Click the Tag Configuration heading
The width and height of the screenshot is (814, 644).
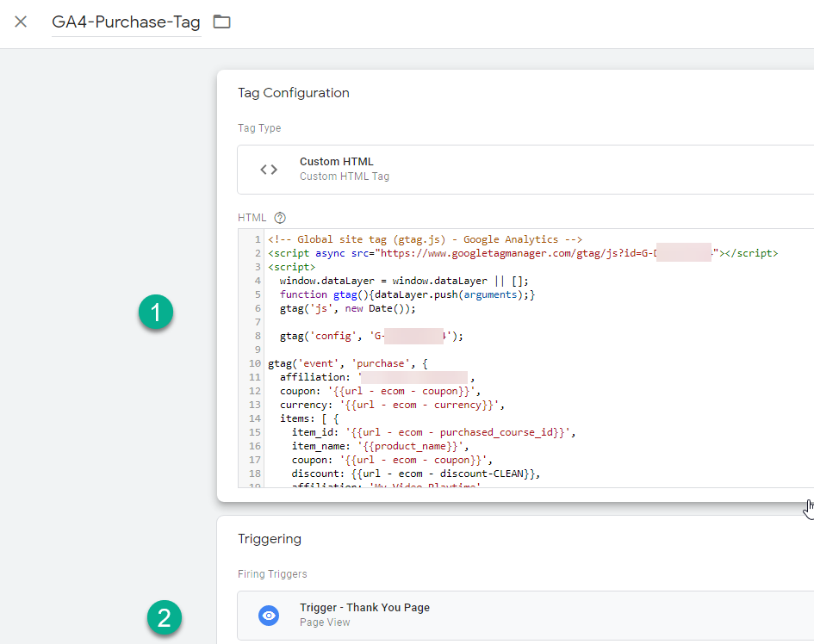(294, 93)
